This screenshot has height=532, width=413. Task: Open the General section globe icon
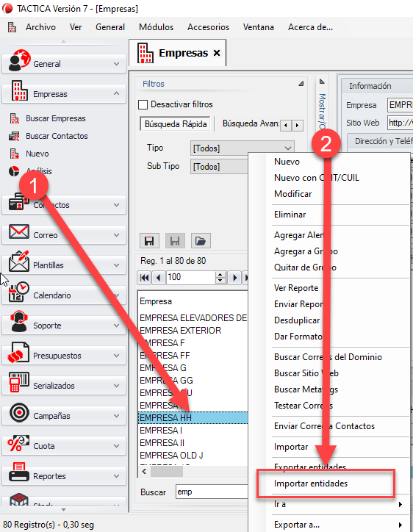(x=19, y=61)
